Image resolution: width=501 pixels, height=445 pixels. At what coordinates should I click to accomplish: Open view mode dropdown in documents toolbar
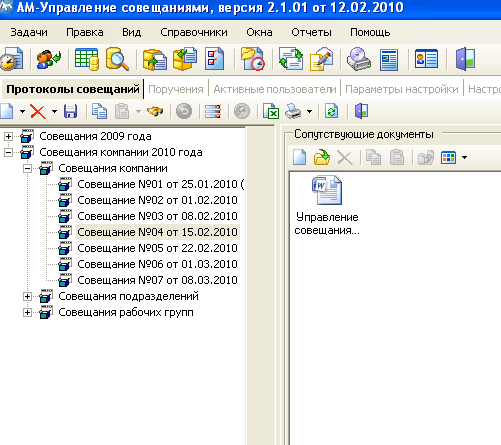point(465,157)
